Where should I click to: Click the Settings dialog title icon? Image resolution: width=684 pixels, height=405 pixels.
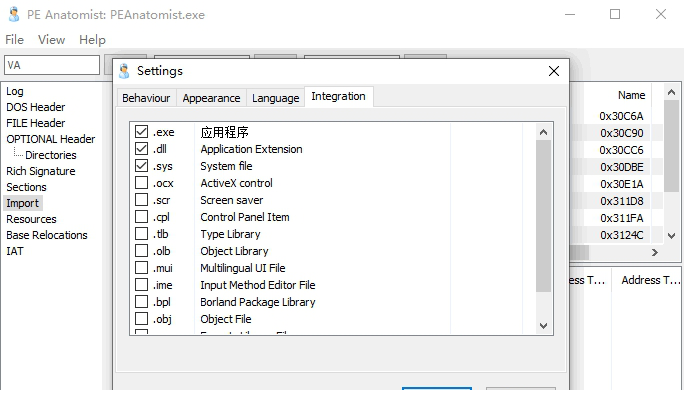click(x=124, y=71)
